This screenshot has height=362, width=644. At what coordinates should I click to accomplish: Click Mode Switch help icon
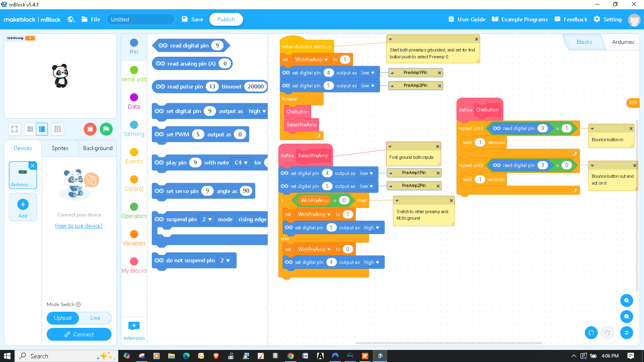pos(78,304)
